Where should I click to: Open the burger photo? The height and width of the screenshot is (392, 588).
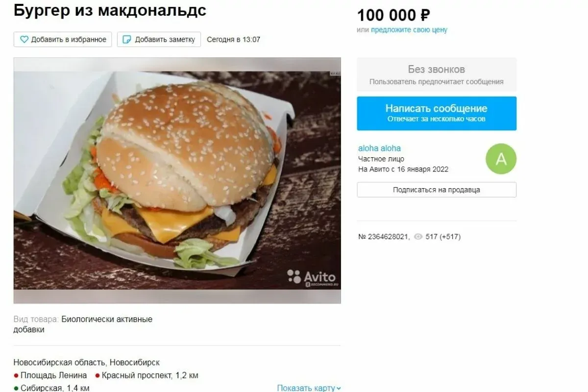(x=177, y=181)
